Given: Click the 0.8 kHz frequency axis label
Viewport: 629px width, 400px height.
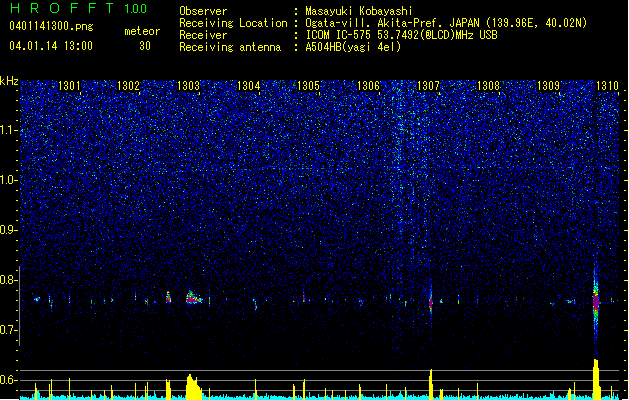Looking at the screenshot, I should click(9, 280).
